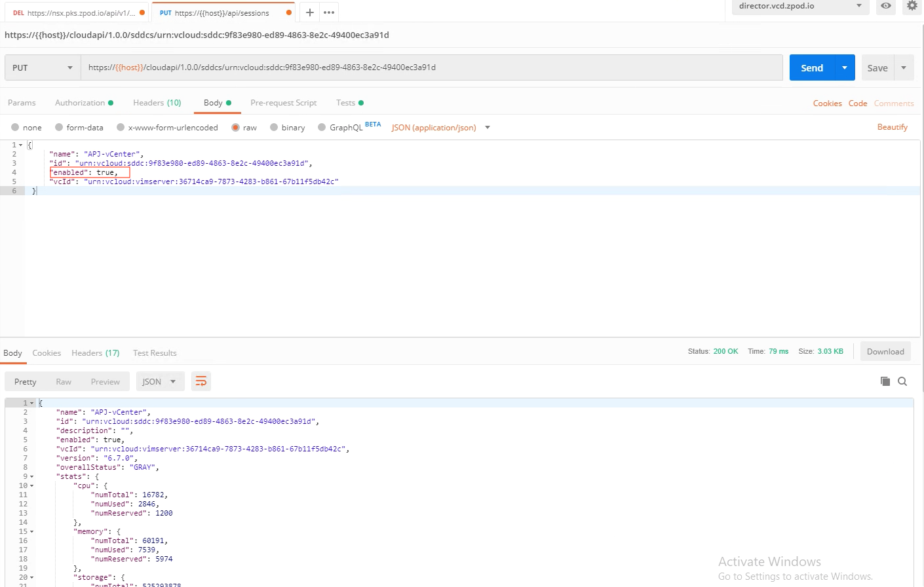Screen dimensions: 924x587
Task: Click the environment quick look eye icon
Action: click(x=885, y=6)
